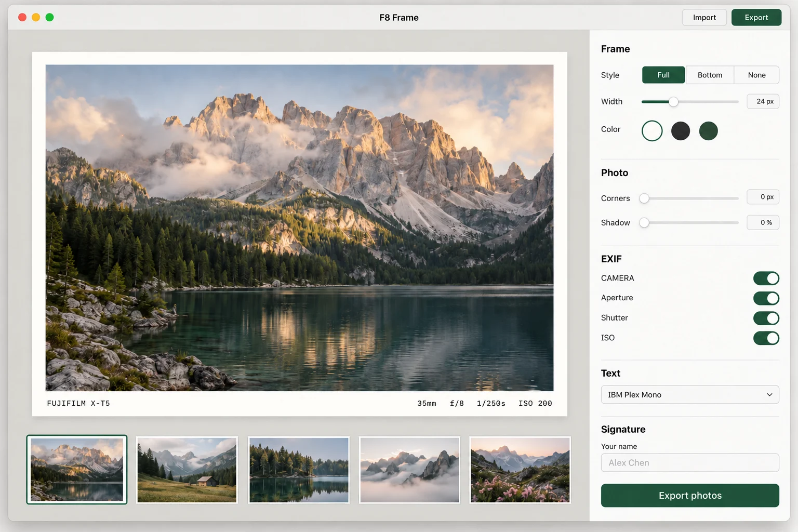This screenshot has width=798, height=532.
Task: Click the Shadow value field showing 0 %
Action: (763, 222)
